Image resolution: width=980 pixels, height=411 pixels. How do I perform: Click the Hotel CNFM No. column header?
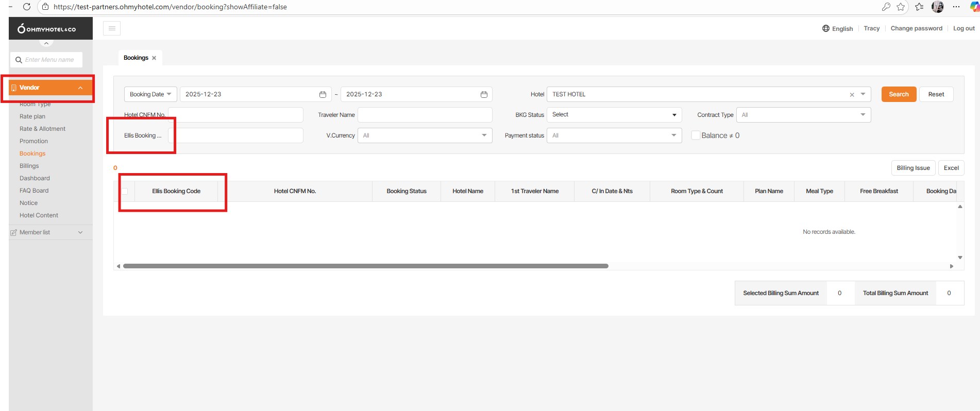click(295, 191)
